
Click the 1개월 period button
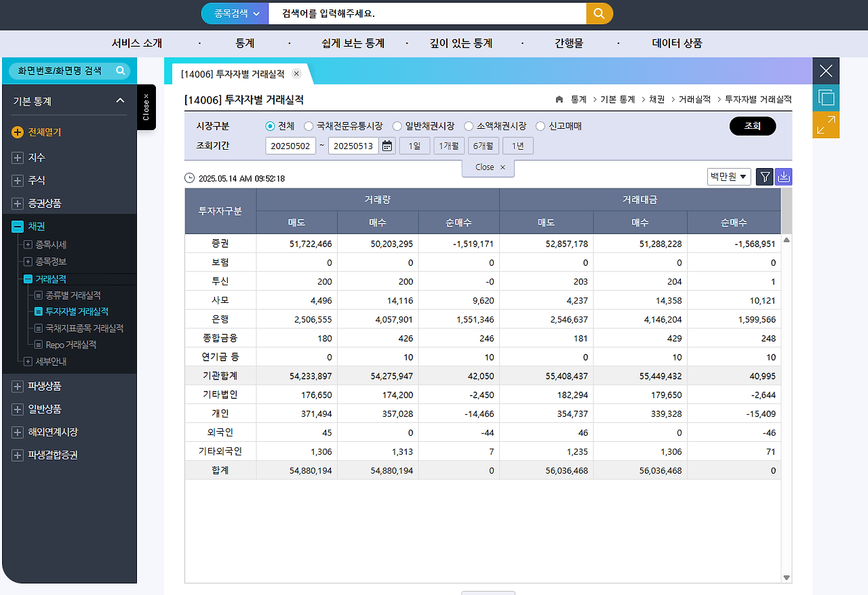(448, 145)
